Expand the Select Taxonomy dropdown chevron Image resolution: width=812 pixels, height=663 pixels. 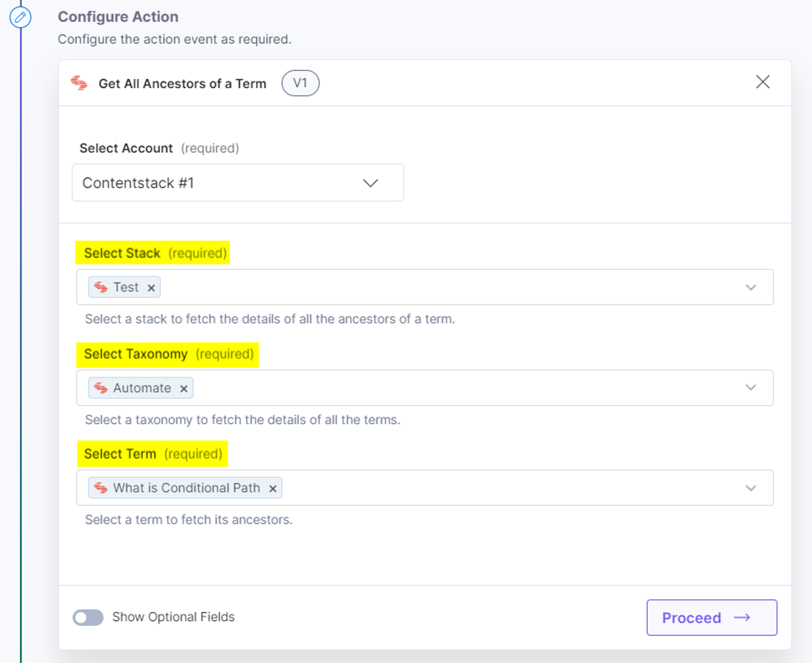(750, 388)
